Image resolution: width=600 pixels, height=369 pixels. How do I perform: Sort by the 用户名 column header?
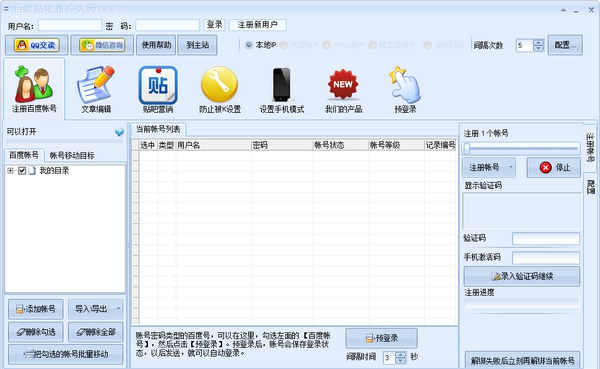coord(213,145)
